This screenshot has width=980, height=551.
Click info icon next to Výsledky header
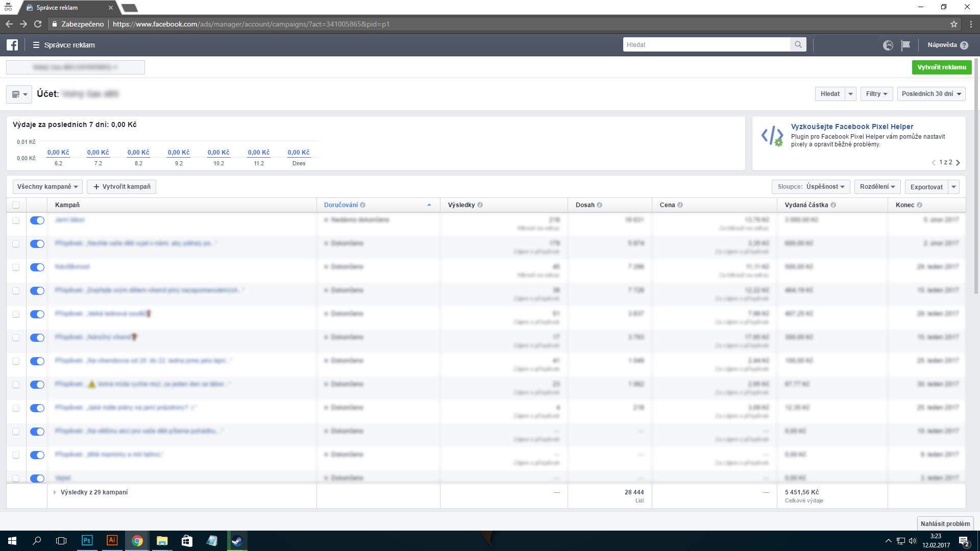[x=480, y=205]
